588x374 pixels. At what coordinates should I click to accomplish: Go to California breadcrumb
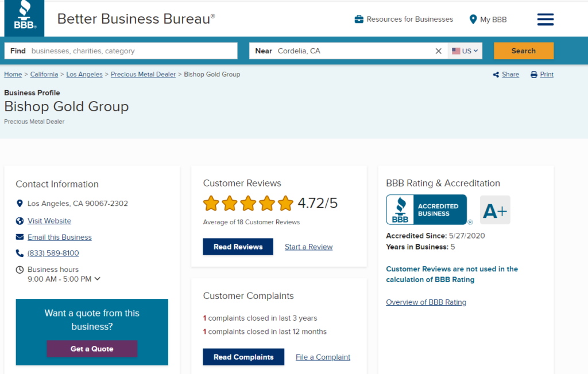click(x=44, y=74)
